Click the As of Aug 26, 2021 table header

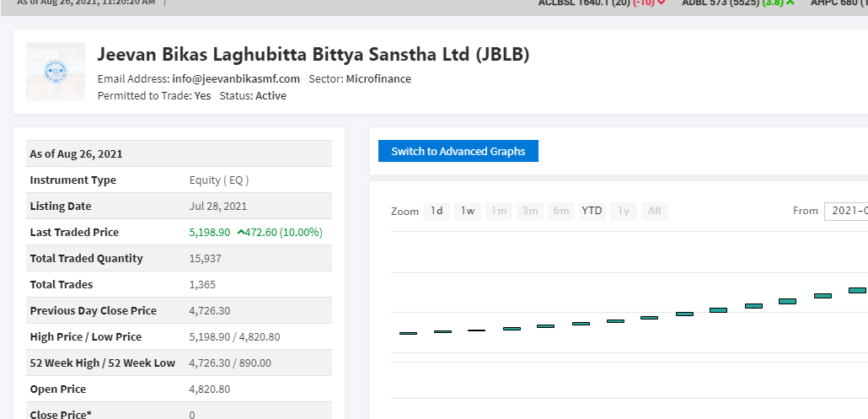click(x=179, y=154)
